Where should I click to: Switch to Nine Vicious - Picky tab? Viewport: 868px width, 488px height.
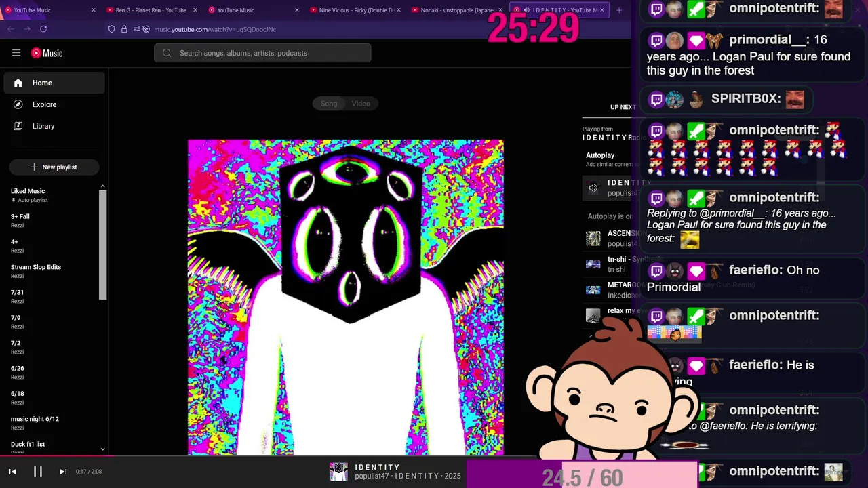[356, 10]
